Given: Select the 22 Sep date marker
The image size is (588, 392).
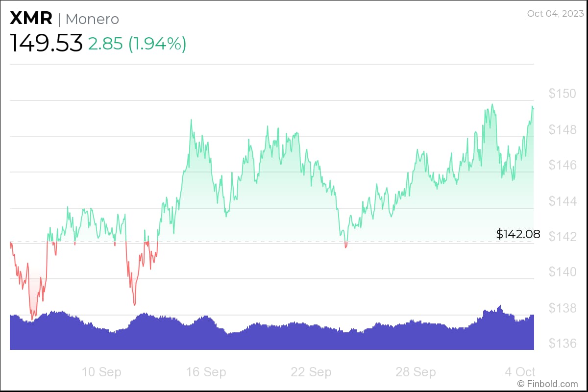Looking at the screenshot, I should (311, 372).
